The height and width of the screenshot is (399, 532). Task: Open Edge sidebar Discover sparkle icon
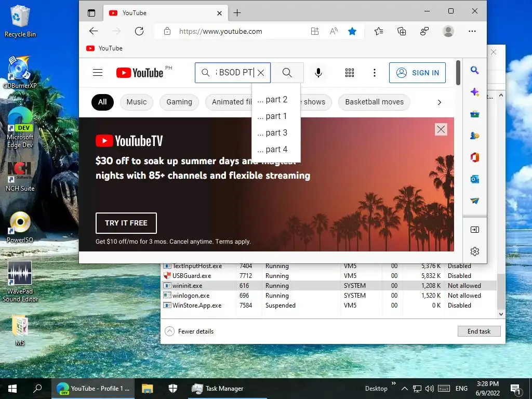[475, 91]
